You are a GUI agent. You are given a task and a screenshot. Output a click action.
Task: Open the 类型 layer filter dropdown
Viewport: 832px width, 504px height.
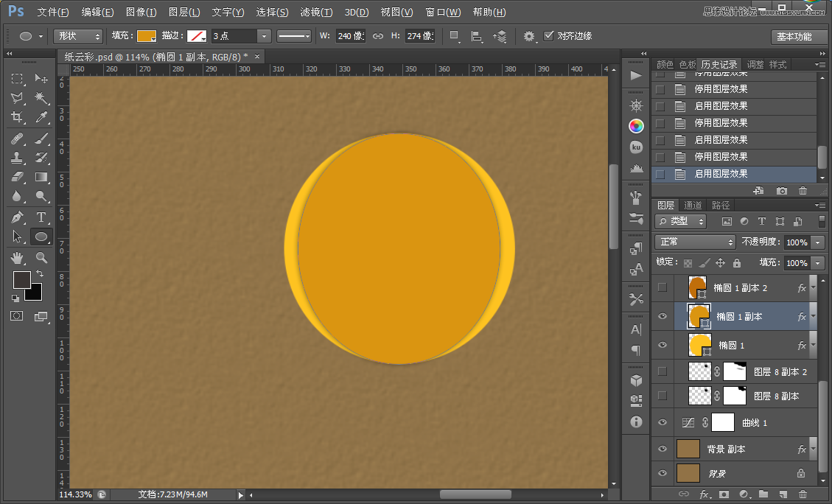(682, 221)
